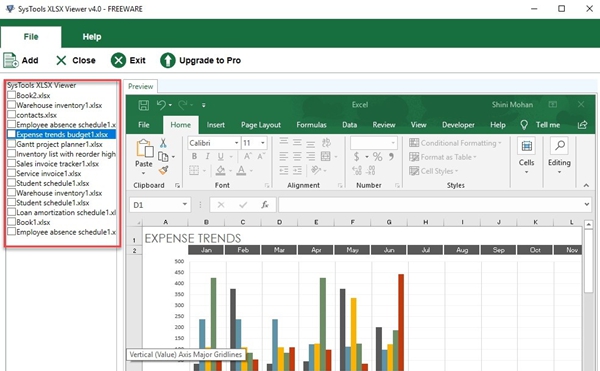Click inside the formula bar field
The image size is (600, 371).
[431, 205]
